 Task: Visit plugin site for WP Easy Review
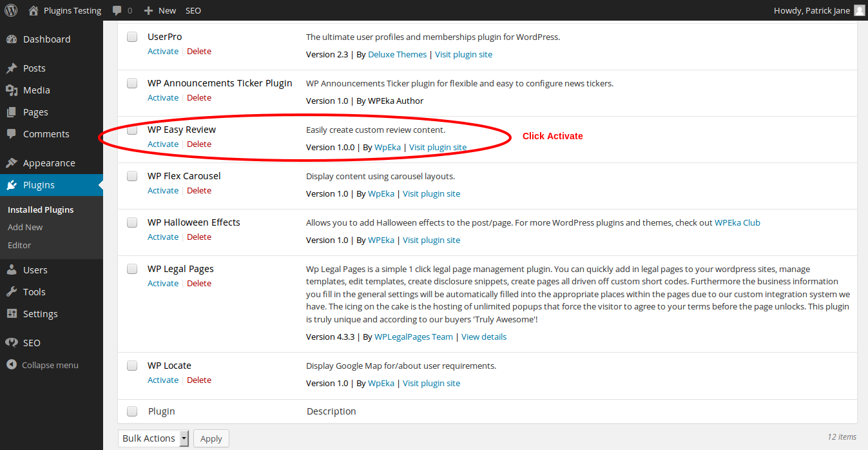pyautogui.click(x=438, y=148)
